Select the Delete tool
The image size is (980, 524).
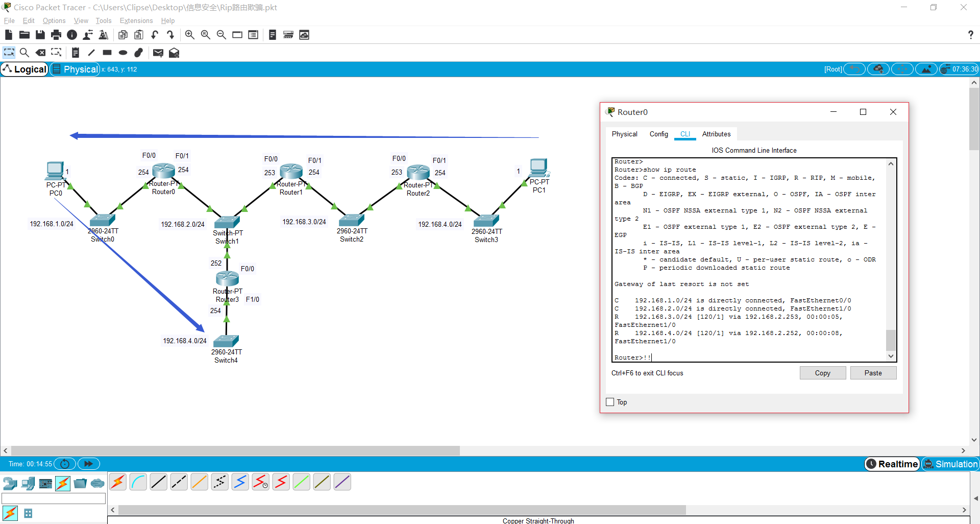[x=40, y=53]
